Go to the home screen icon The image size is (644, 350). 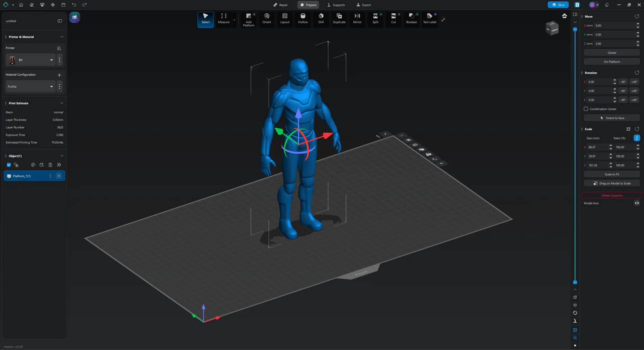coord(21,5)
